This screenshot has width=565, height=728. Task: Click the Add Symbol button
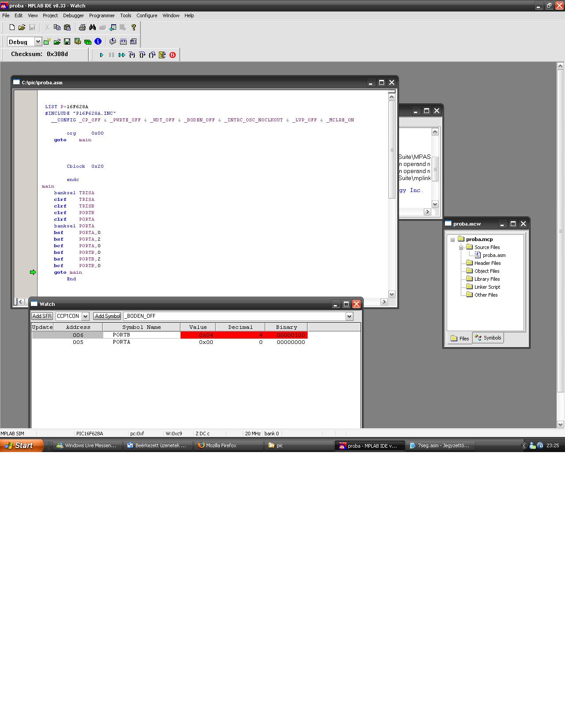tap(107, 316)
